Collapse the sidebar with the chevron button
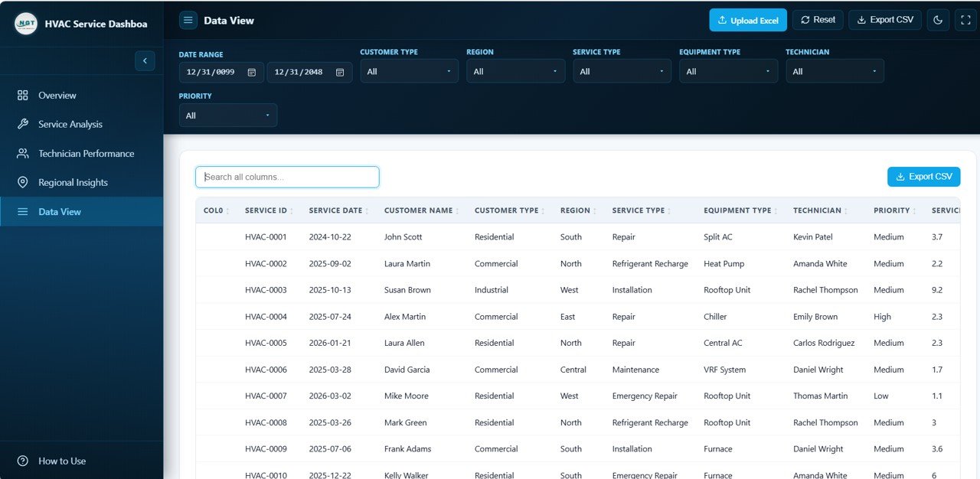Screen dimensions: 980x479 (145, 60)
